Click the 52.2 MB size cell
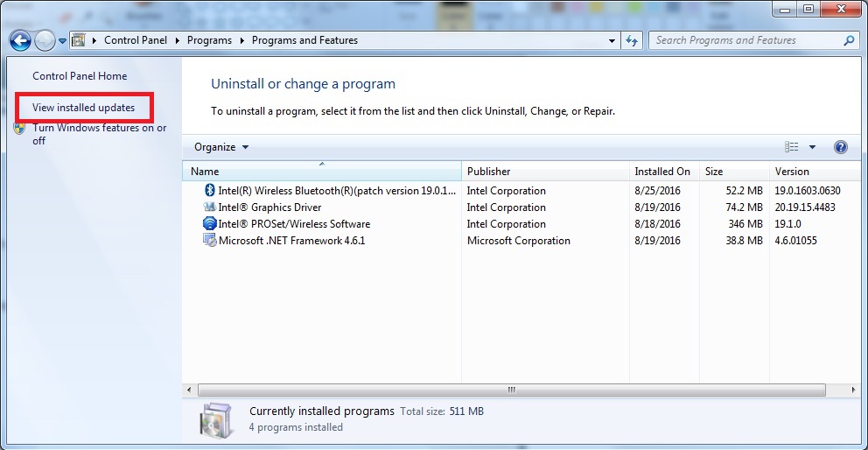Screen dimensions: 868x450 [x=744, y=191]
